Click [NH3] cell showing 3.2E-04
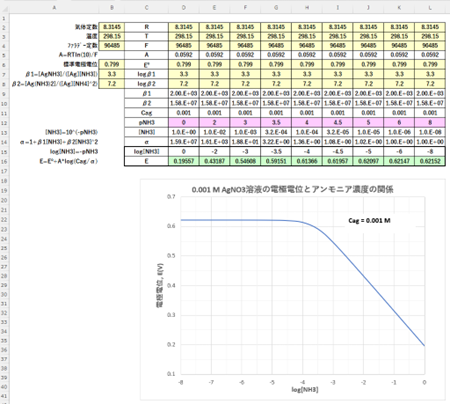Image resolution: width=450 pixels, height=404 pixels. tap(276, 132)
